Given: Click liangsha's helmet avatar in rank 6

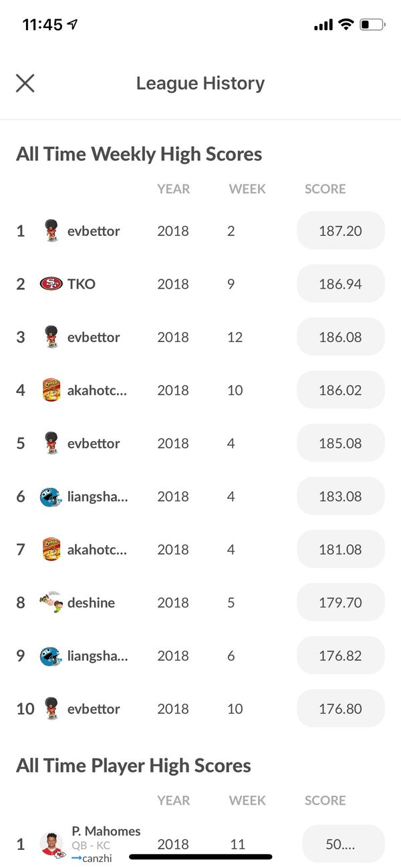Looking at the screenshot, I should click(51, 496).
